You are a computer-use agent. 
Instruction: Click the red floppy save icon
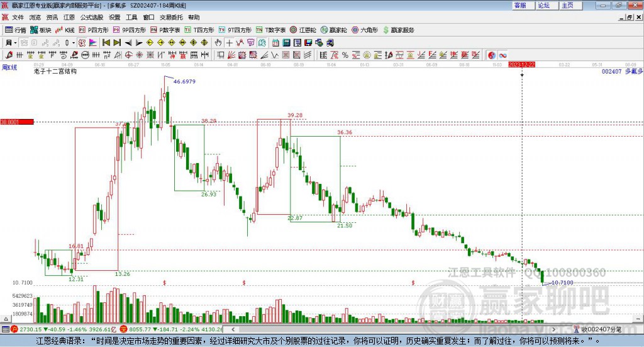pos(308,43)
